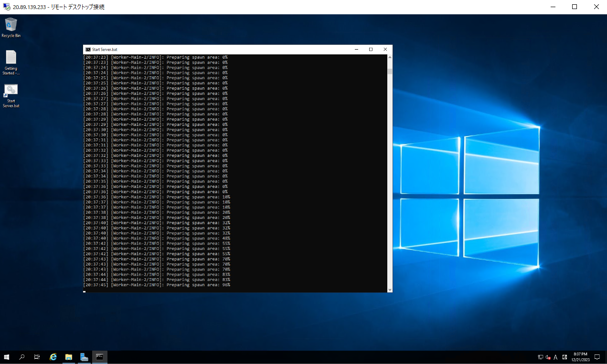Maximize the Remote Desktop connection window
Screen dimensions: 607x364
575,7
